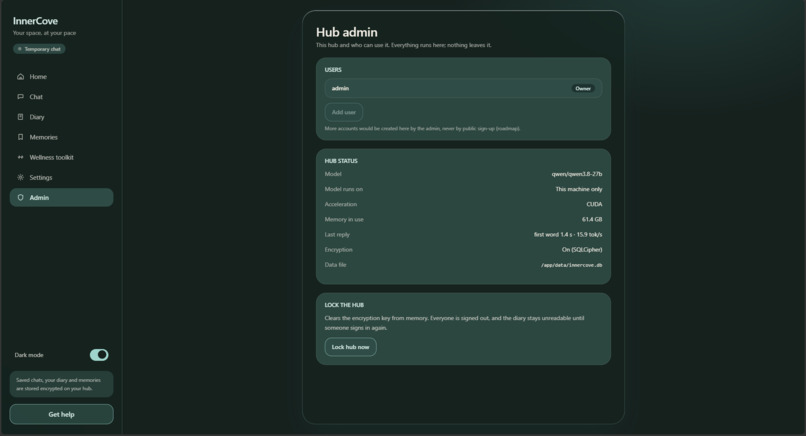This screenshot has width=806, height=436.
Task: Click the Diary notebook icon
Action: coord(21,117)
